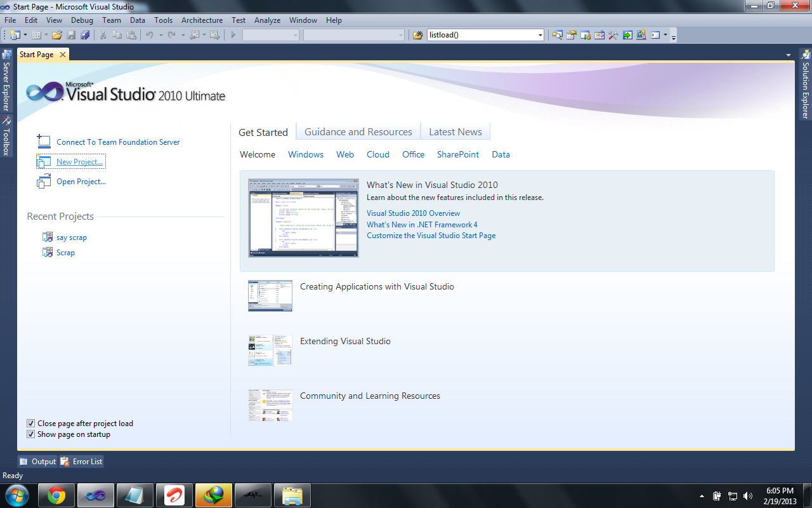Open the Solution Explorer side panel

805,85
